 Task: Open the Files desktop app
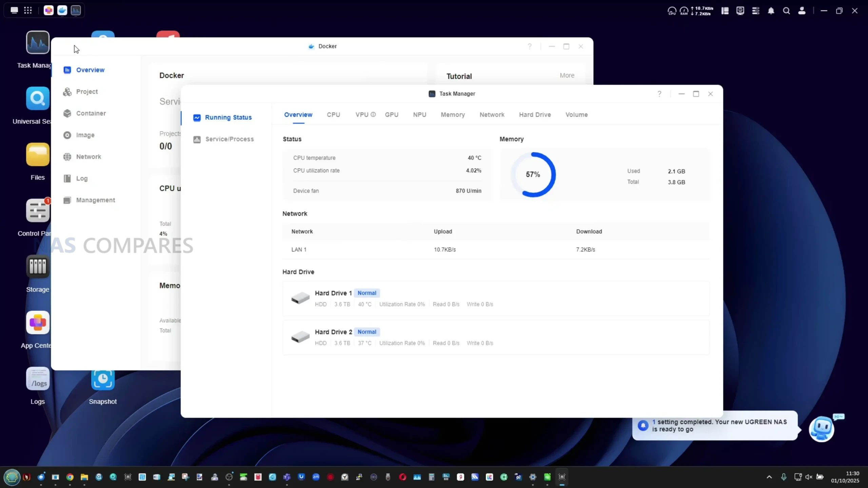tap(37, 155)
